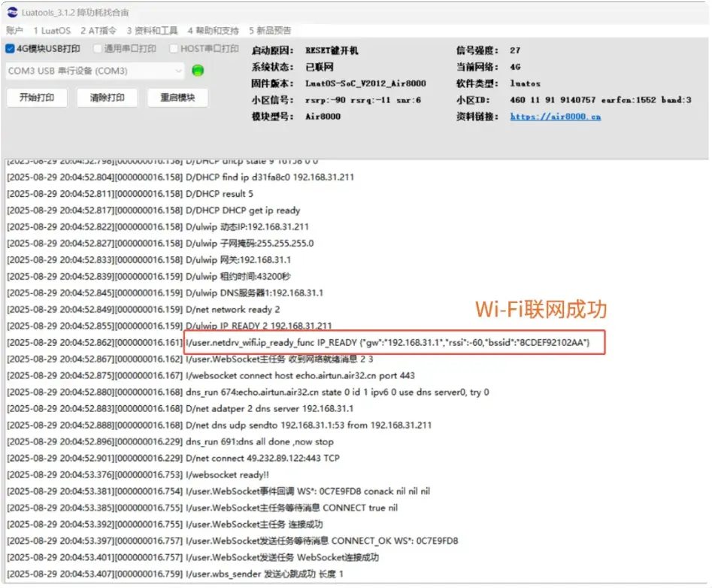Screen dimensions: 712x588
Task: Click the 模块型号 Air8000 value
Action: [323, 117]
